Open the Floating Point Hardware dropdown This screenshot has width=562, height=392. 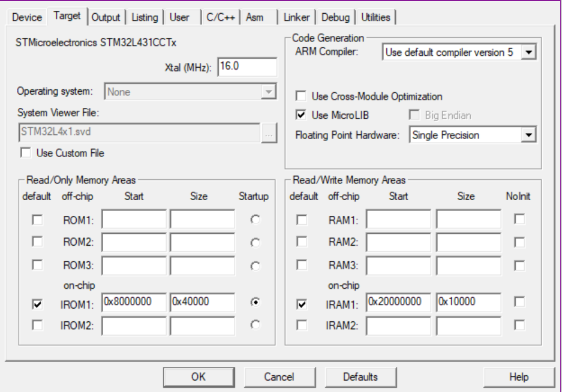tap(473, 135)
